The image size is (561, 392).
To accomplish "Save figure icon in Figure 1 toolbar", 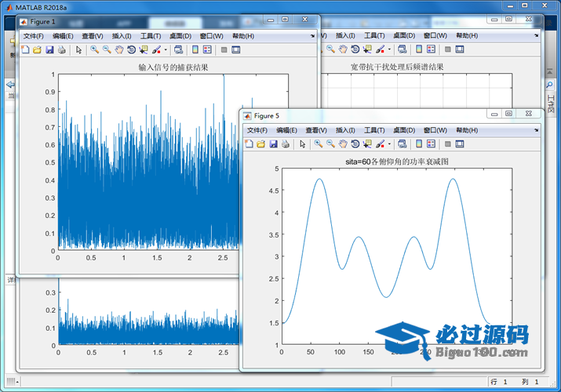I will point(49,49).
